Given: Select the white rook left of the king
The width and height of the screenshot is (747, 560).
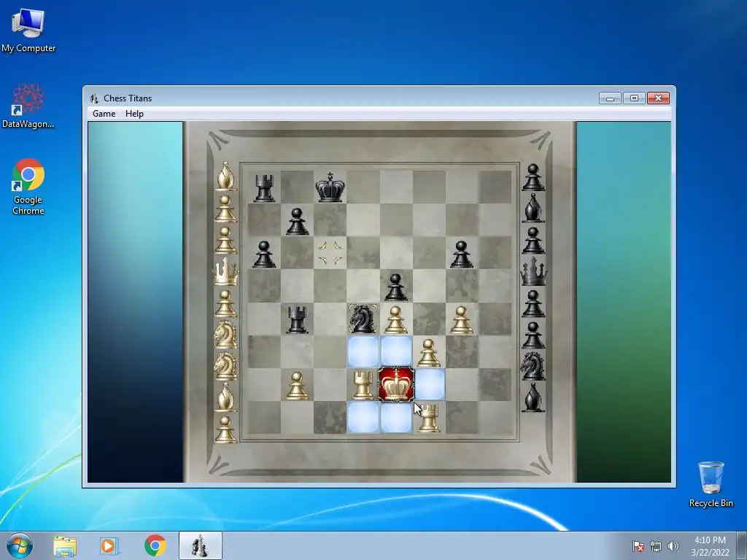Looking at the screenshot, I should click(x=363, y=385).
